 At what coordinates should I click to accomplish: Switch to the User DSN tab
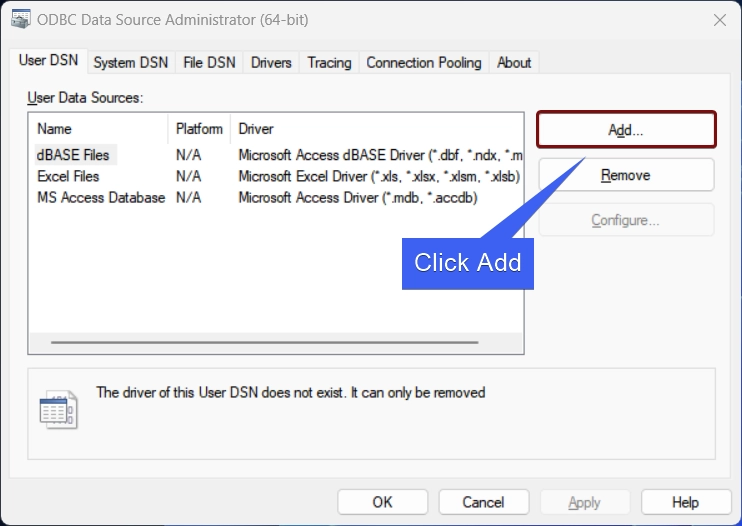click(48, 61)
